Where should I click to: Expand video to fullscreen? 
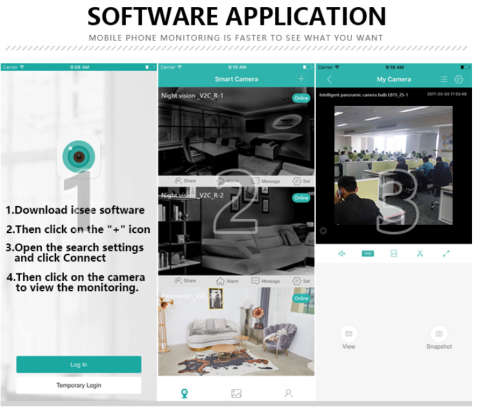[446, 254]
